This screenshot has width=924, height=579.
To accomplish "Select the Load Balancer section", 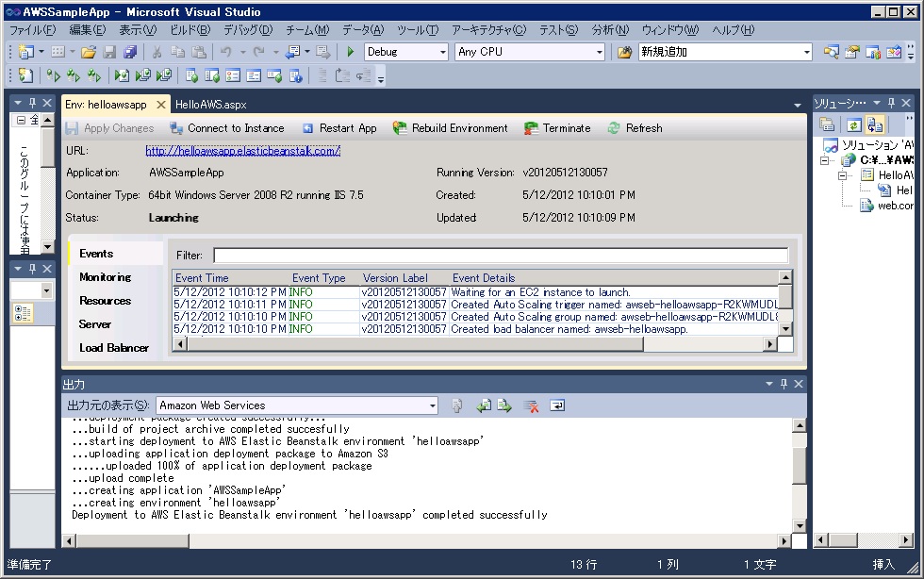I will [114, 348].
